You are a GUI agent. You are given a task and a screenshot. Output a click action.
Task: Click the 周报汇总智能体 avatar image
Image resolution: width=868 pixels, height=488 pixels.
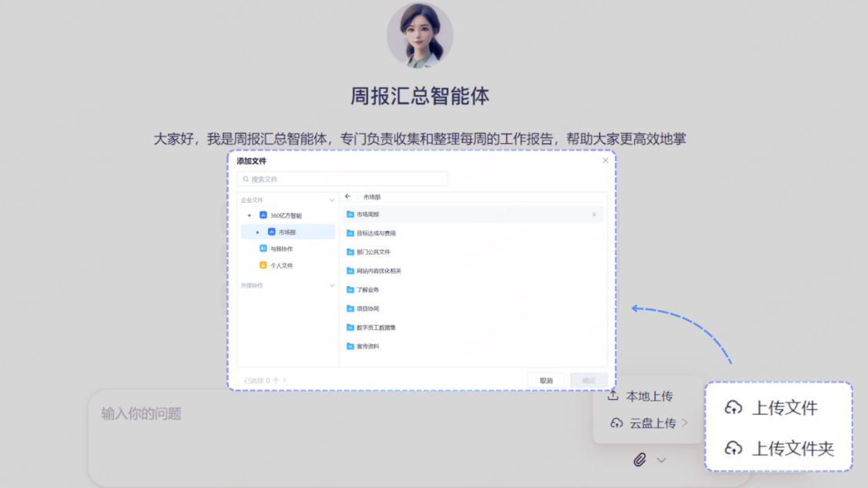[419, 35]
